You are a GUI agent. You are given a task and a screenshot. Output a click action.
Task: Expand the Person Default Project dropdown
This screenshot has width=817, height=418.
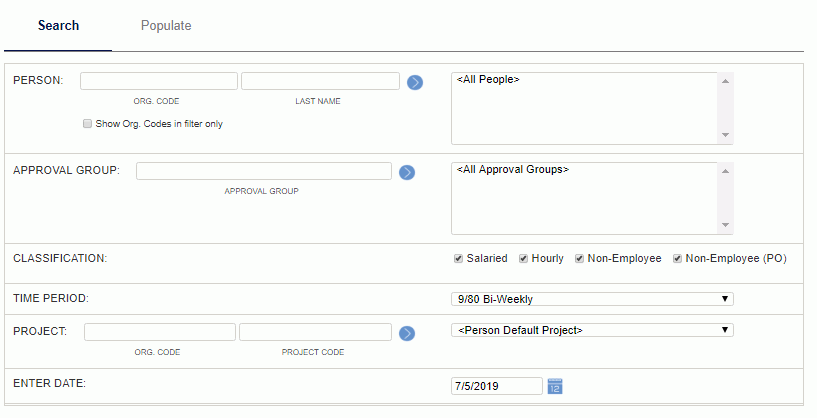(x=592, y=330)
